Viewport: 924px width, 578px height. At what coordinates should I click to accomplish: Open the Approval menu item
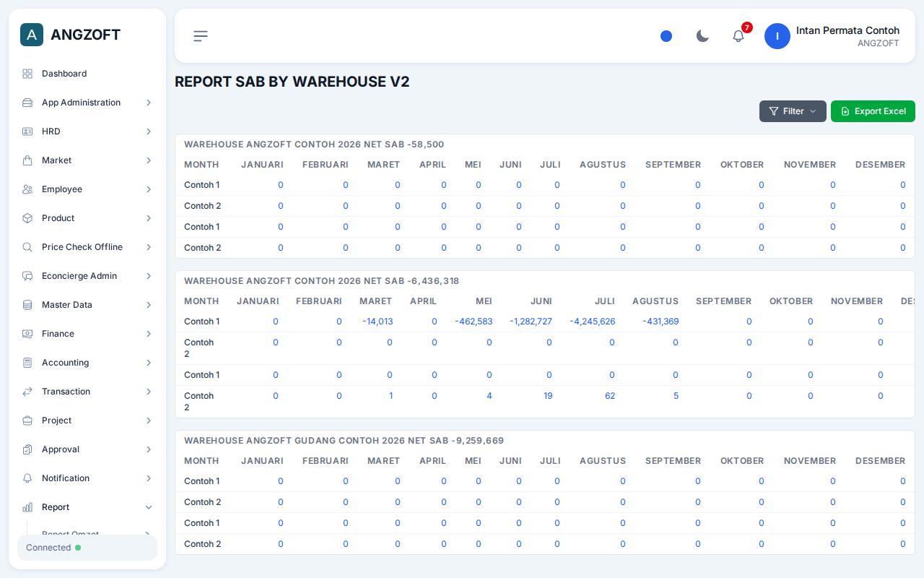(x=87, y=449)
